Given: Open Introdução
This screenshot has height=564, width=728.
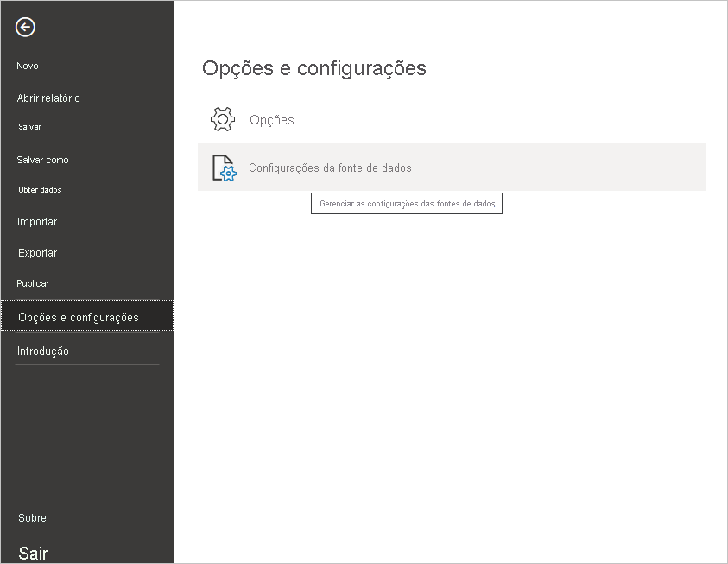Looking at the screenshot, I should click(42, 351).
